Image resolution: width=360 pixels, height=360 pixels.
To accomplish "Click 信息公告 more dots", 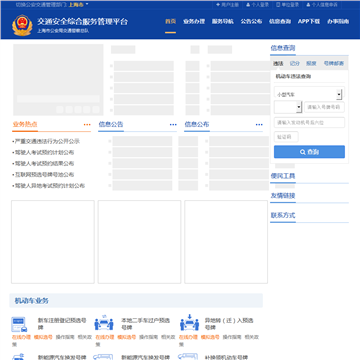I will (x=173, y=125).
